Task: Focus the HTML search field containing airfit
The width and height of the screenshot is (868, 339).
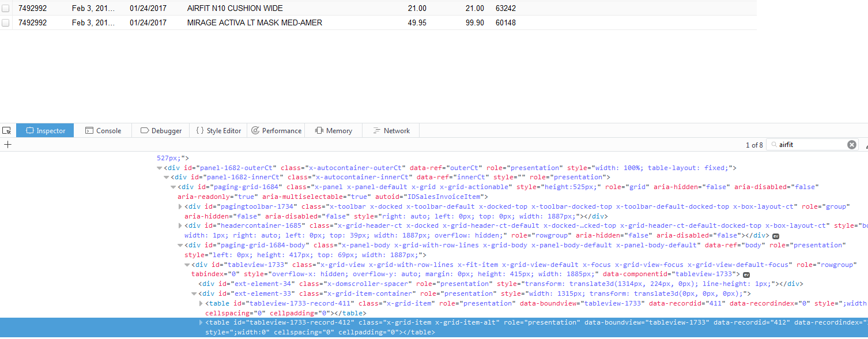Action: tap(812, 145)
